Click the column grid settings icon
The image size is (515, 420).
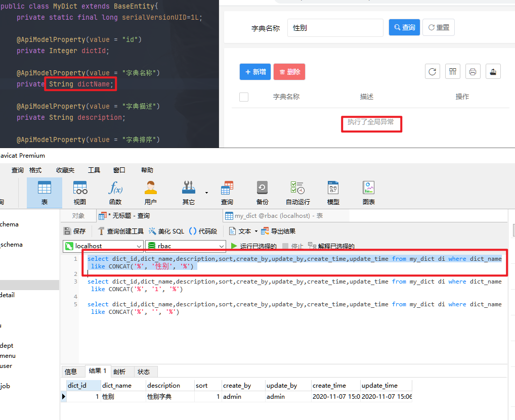[453, 72]
